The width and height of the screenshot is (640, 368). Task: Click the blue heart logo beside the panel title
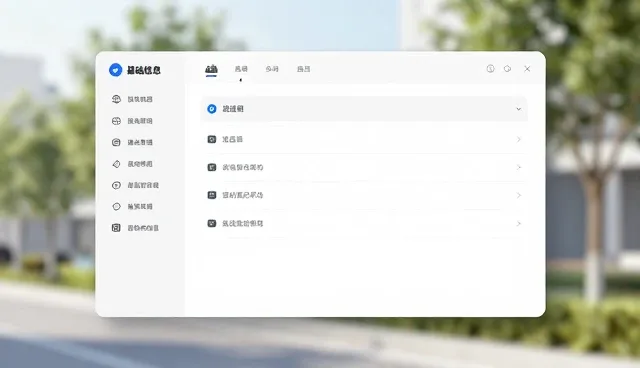[116, 70]
